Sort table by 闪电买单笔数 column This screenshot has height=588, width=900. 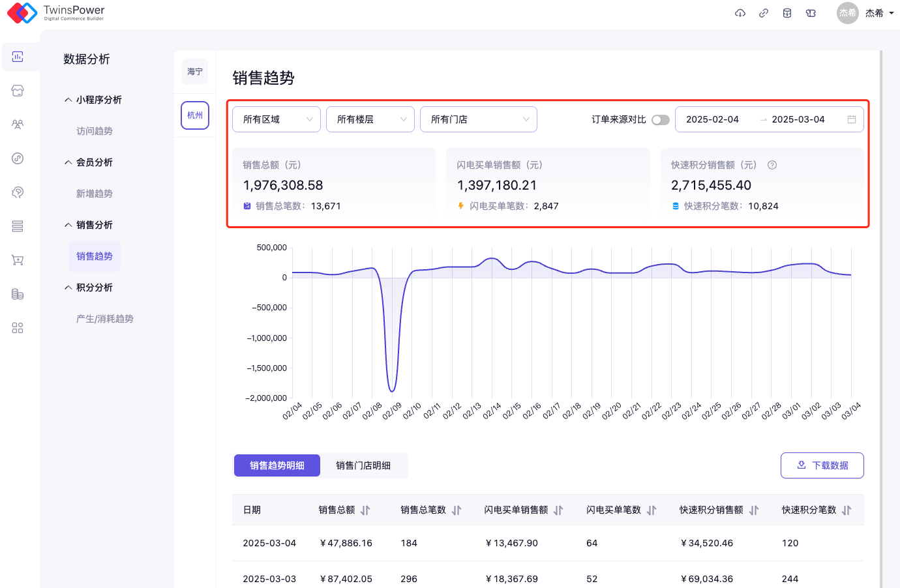pyautogui.click(x=652, y=510)
